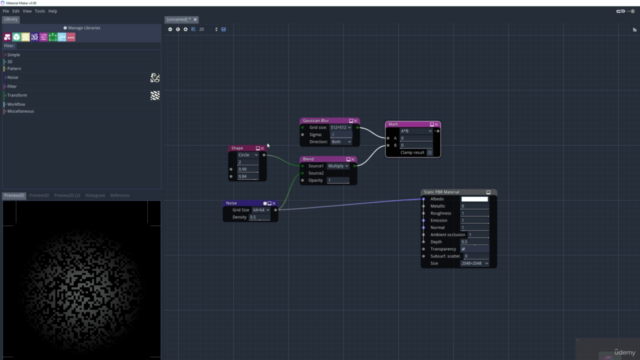This screenshot has width=640, height=360.
Task: Click the Filter field in Library
Action: (x=88, y=46)
